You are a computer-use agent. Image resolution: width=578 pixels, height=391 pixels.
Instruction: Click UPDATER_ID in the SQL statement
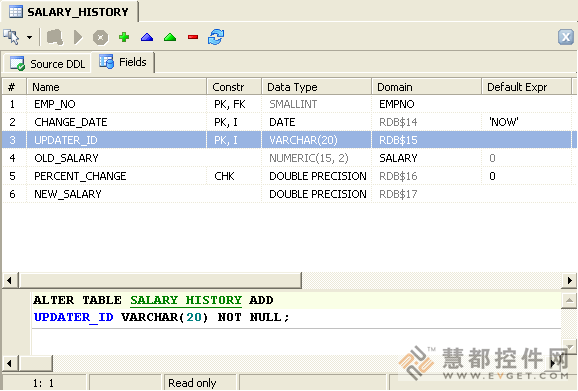point(73,317)
